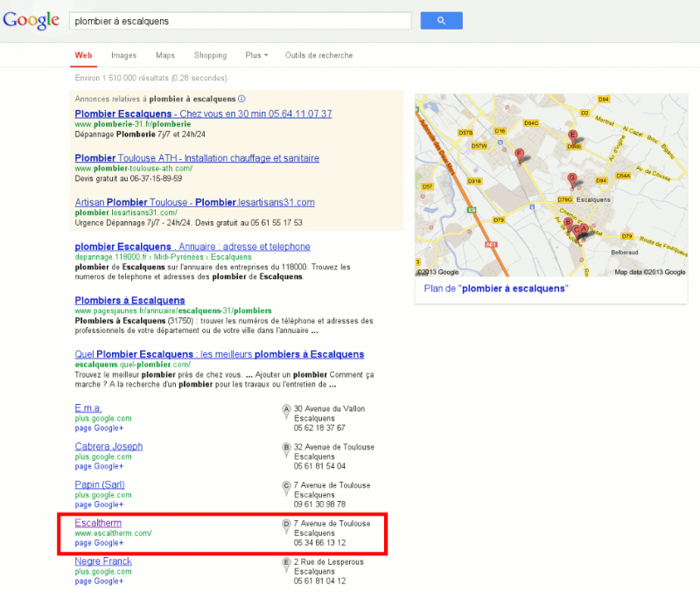Click the www.escaltherm.com URL text
This screenshot has width=700, height=592.
point(113,533)
